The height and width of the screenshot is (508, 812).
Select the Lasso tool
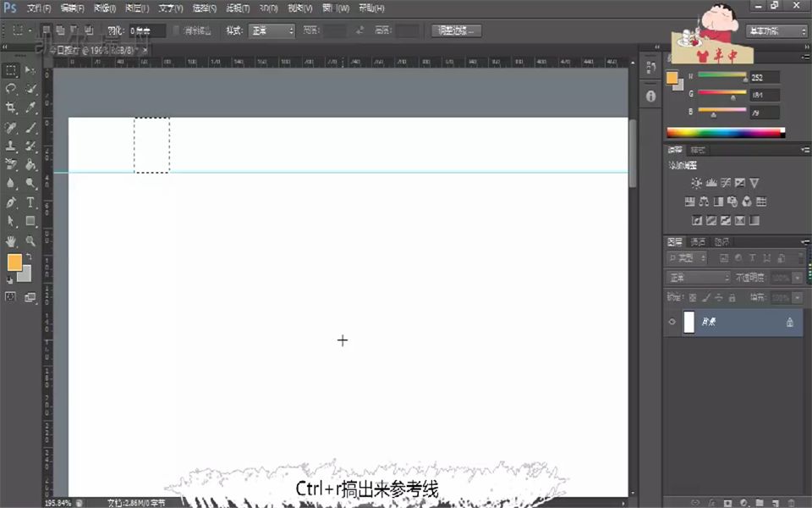pos(13,89)
